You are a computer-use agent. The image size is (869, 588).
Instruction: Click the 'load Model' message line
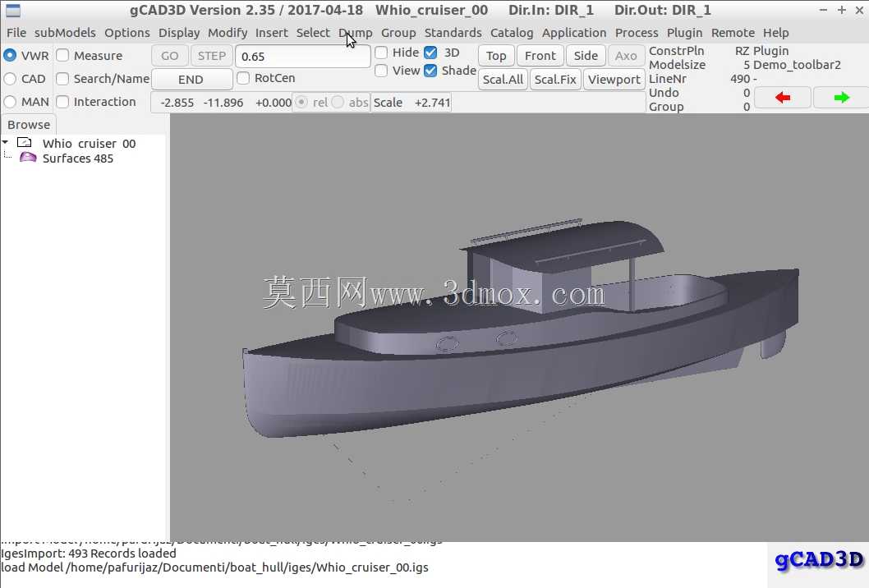tap(215, 567)
